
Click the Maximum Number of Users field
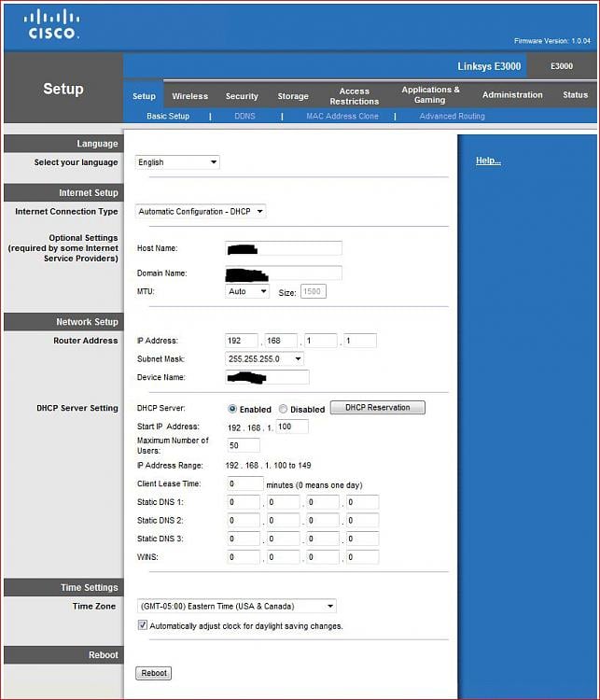pos(244,445)
